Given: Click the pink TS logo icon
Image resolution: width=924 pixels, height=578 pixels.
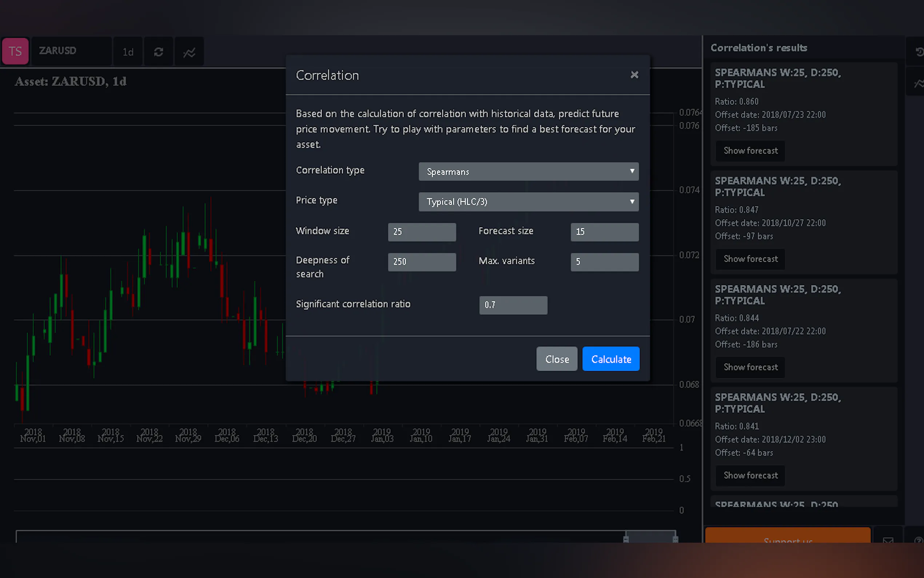Looking at the screenshot, I should click(x=15, y=51).
